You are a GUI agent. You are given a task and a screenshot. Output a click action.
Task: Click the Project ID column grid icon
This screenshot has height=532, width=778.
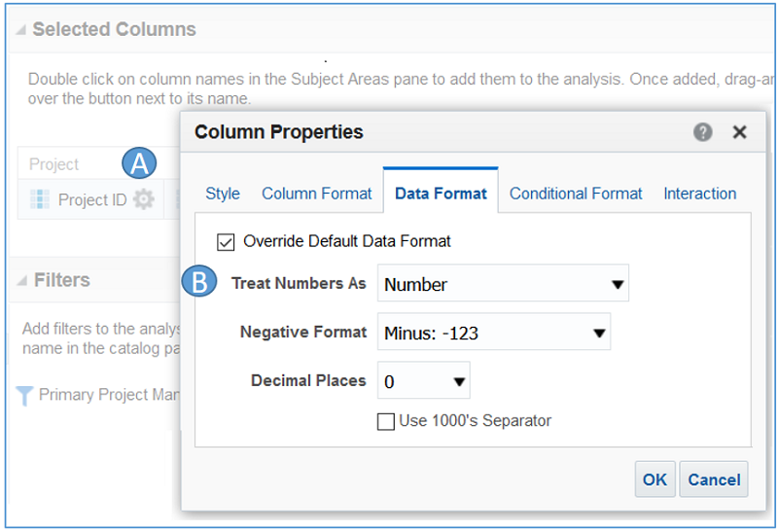(40, 199)
